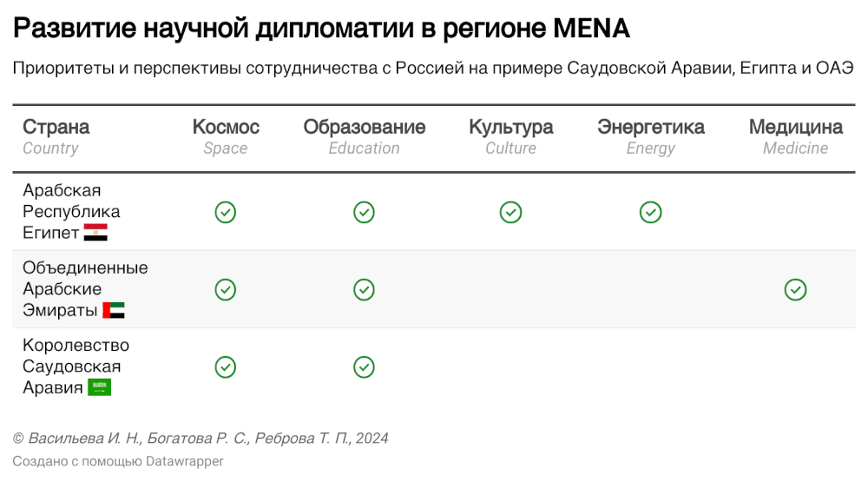The image size is (868, 482).
Task: Click Egypt's Culture checkmark icon
Action: pos(510,212)
